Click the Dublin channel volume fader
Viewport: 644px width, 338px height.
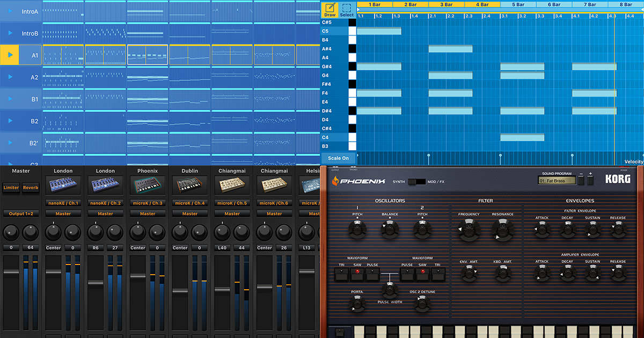point(180,291)
